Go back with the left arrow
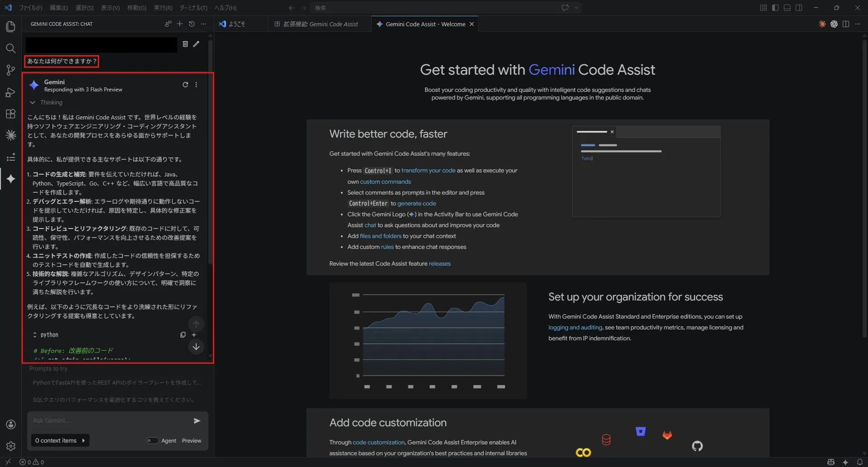Image resolution: width=868 pixels, height=467 pixels. [x=292, y=8]
